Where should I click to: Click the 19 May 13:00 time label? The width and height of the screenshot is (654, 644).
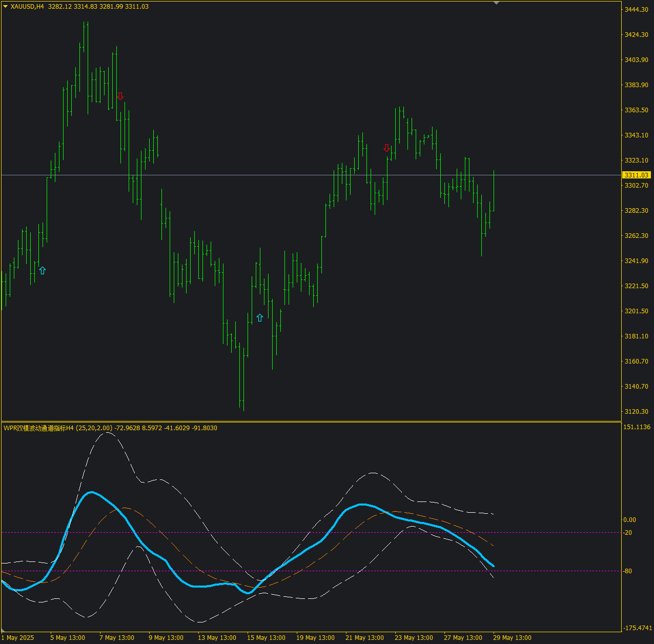coord(315,638)
